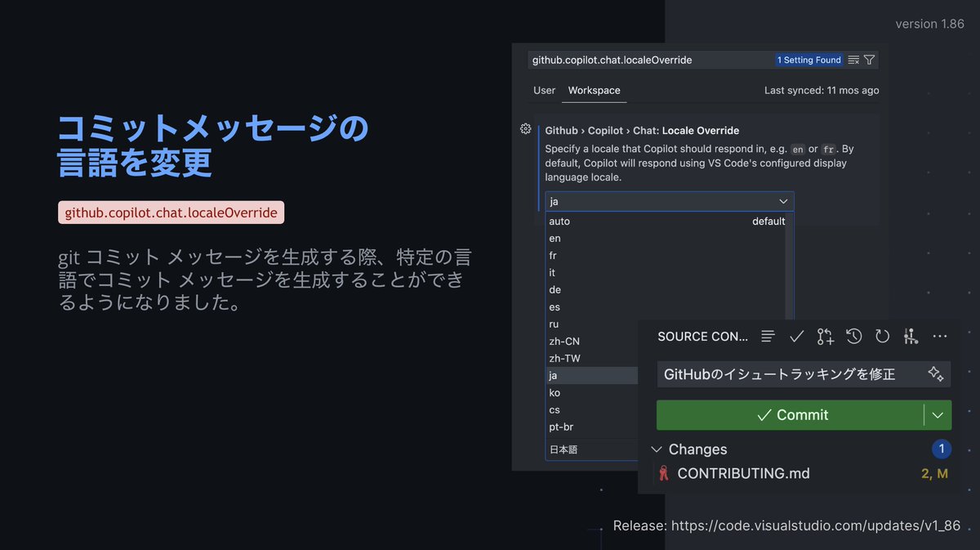Image resolution: width=980 pixels, height=550 pixels.
Task: Choose the zh-TW locale option
Action: (x=592, y=359)
